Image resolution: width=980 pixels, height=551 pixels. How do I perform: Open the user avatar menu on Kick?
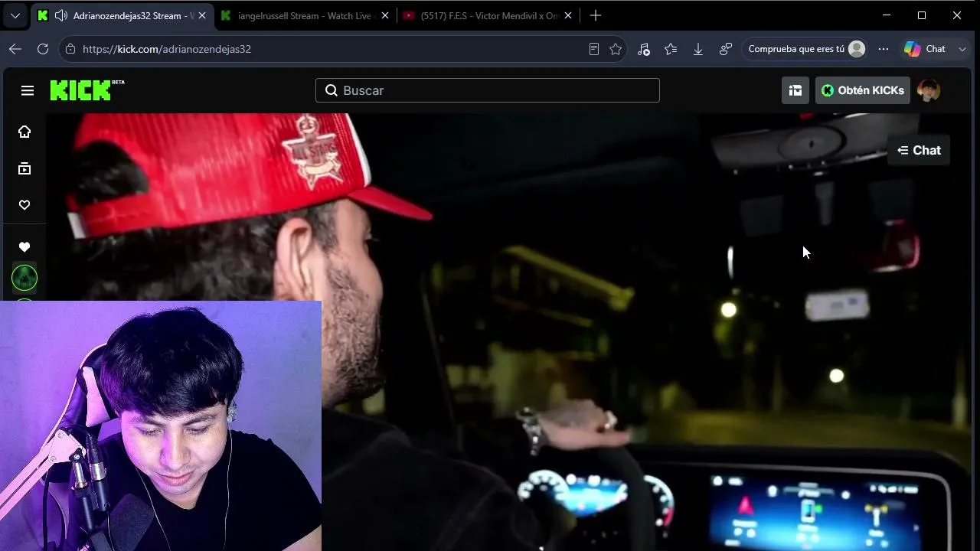pyautogui.click(x=929, y=90)
